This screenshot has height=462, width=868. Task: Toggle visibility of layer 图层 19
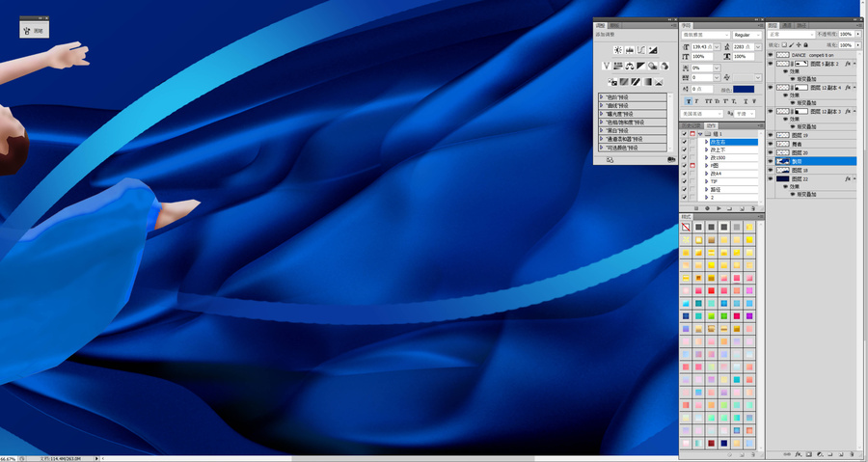click(x=770, y=135)
